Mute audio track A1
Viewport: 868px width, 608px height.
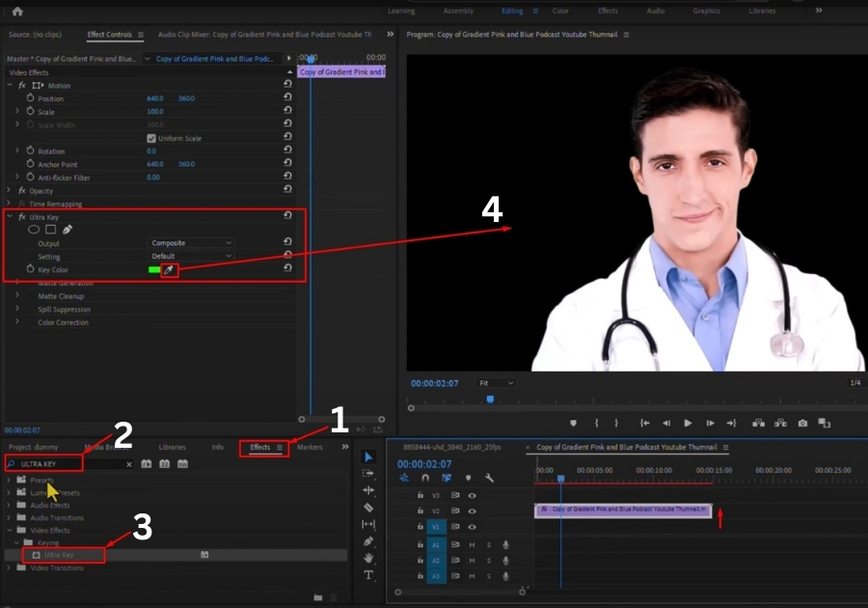[473, 545]
